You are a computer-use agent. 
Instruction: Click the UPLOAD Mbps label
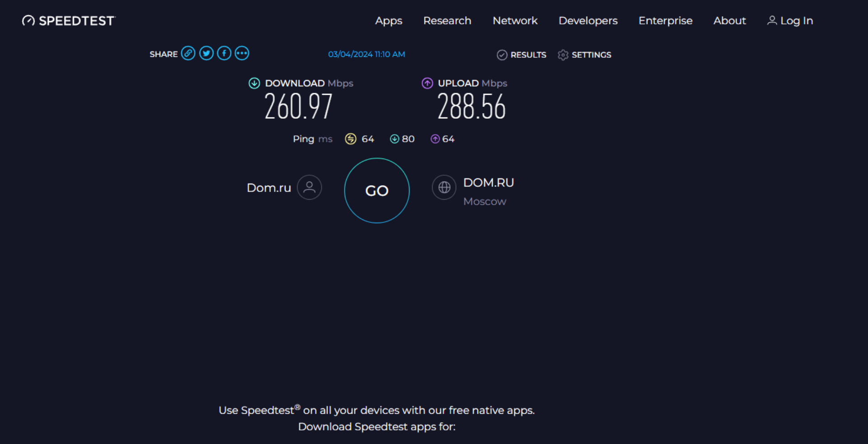[x=472, y=83]
